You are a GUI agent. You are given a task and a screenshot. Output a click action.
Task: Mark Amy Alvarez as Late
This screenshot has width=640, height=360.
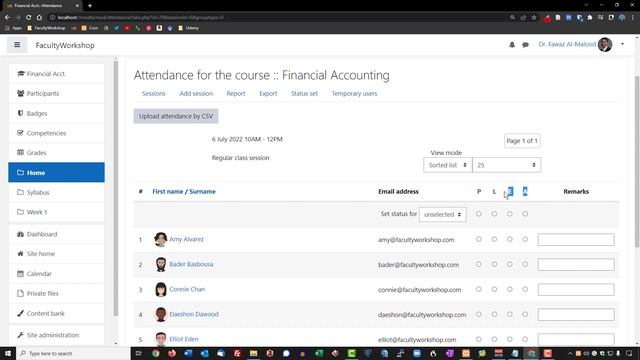coord(494,239)
